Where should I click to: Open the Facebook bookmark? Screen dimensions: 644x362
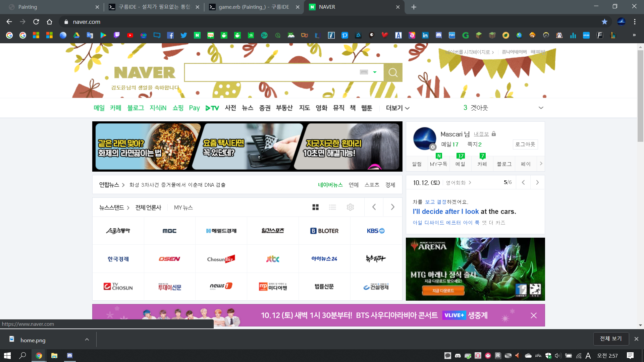(x=170, y=35)
